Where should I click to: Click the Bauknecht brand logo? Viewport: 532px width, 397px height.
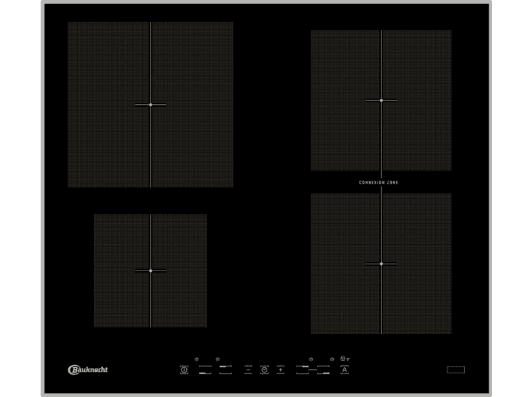pos(88,369)
